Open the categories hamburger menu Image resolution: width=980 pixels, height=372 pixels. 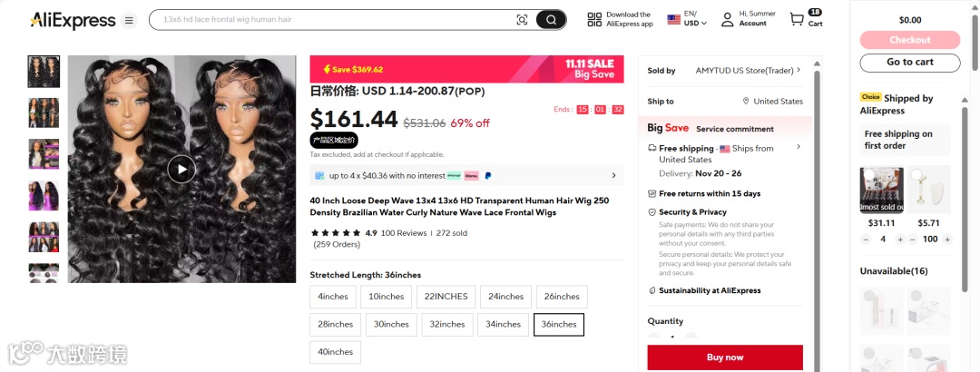pyautogui.click(x=129, y=20)
